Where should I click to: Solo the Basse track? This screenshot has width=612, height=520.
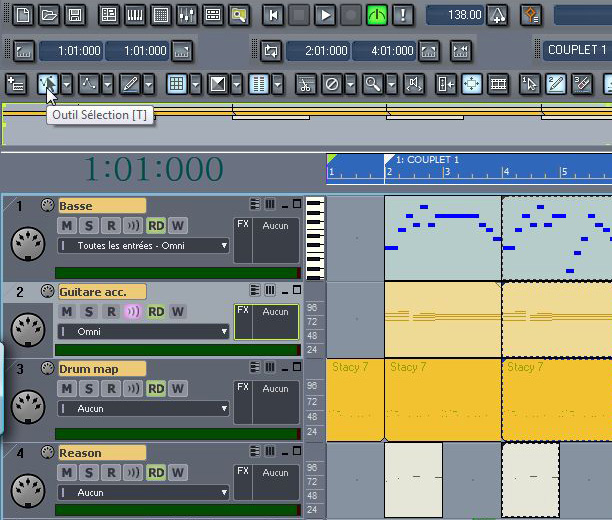coord(89,226)
